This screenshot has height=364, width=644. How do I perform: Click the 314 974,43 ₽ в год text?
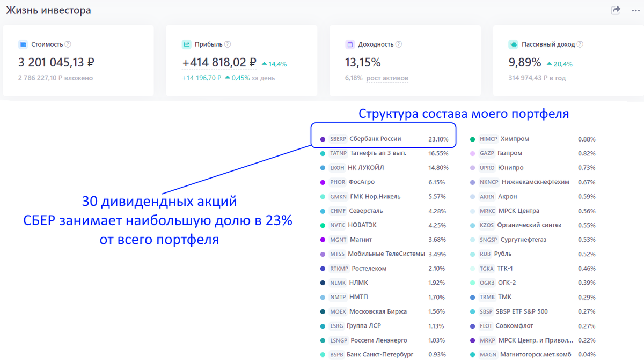tap(537, 78)
